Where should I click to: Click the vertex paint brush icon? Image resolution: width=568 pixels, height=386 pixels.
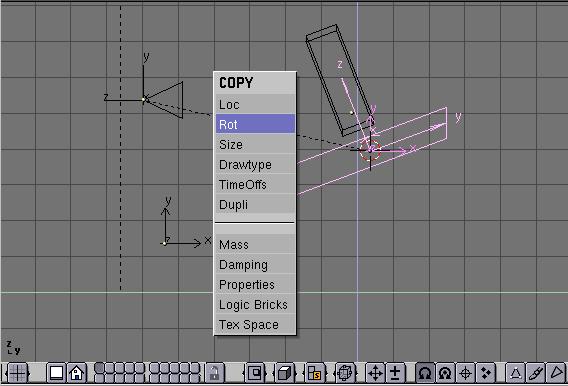coord(536,373)
